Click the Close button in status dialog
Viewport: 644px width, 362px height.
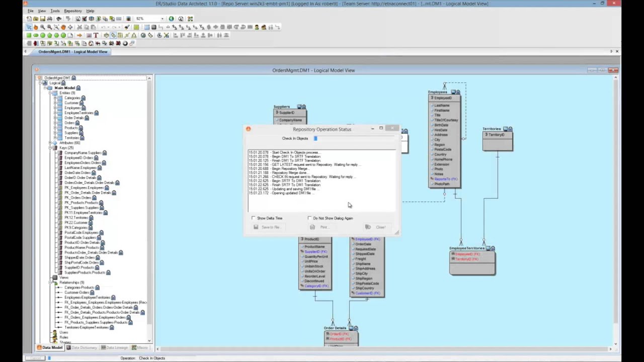[376, 227]
